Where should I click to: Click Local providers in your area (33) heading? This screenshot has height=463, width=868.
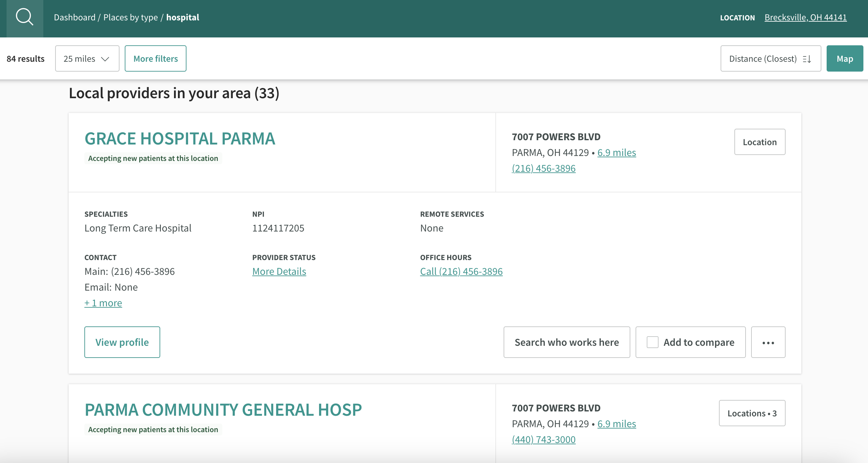(x=174, y=93)
